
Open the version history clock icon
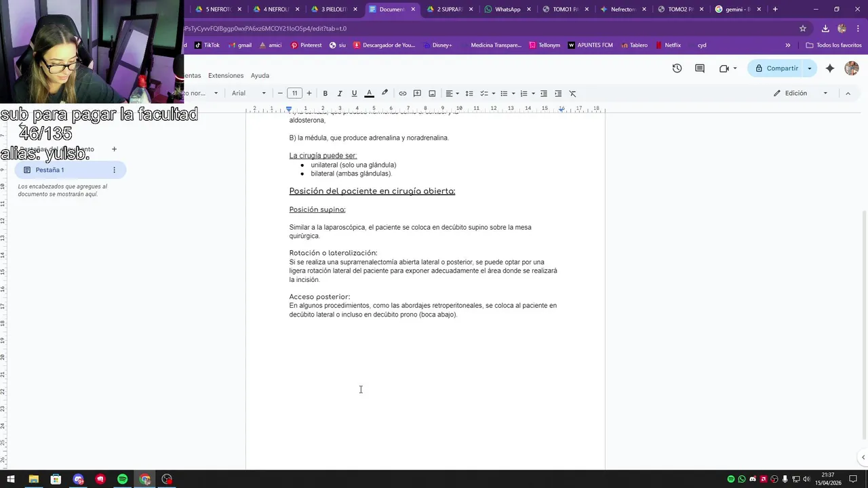(x=677, y=68)
